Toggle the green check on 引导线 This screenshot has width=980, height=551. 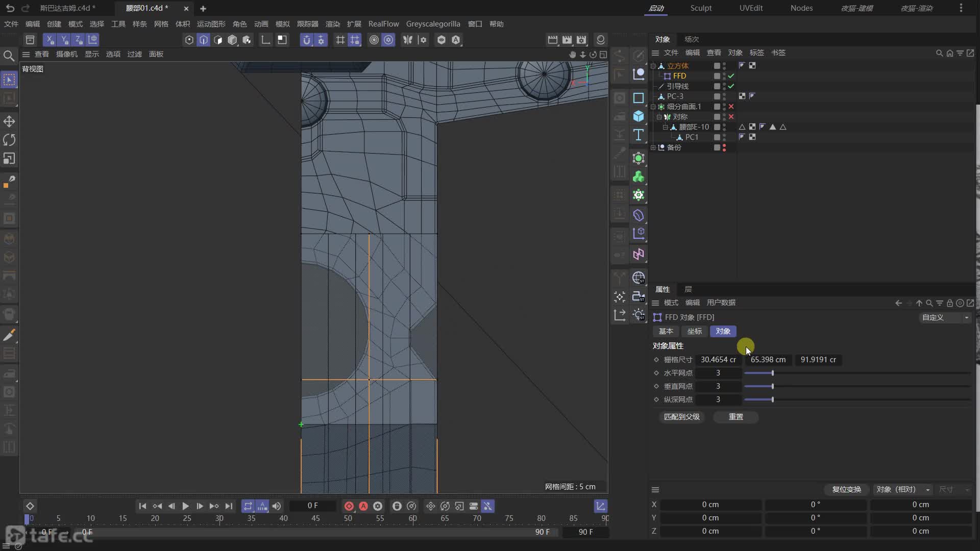[x=731, y=86]
